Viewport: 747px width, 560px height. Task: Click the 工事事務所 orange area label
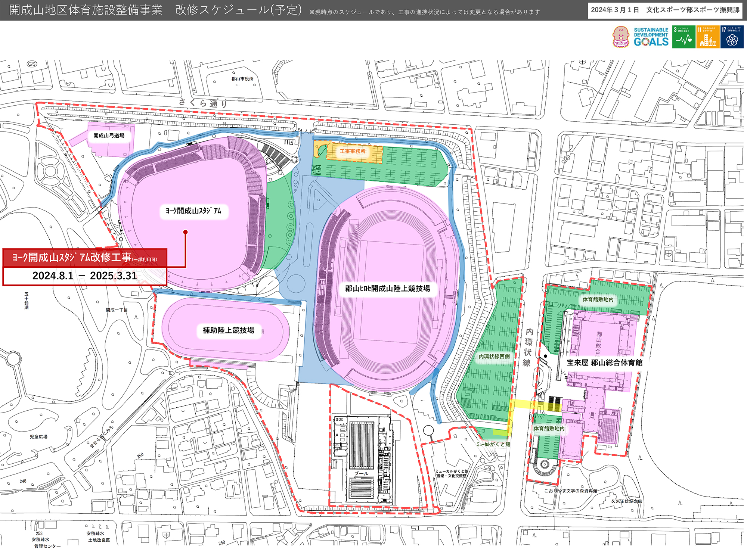point(353,151)
